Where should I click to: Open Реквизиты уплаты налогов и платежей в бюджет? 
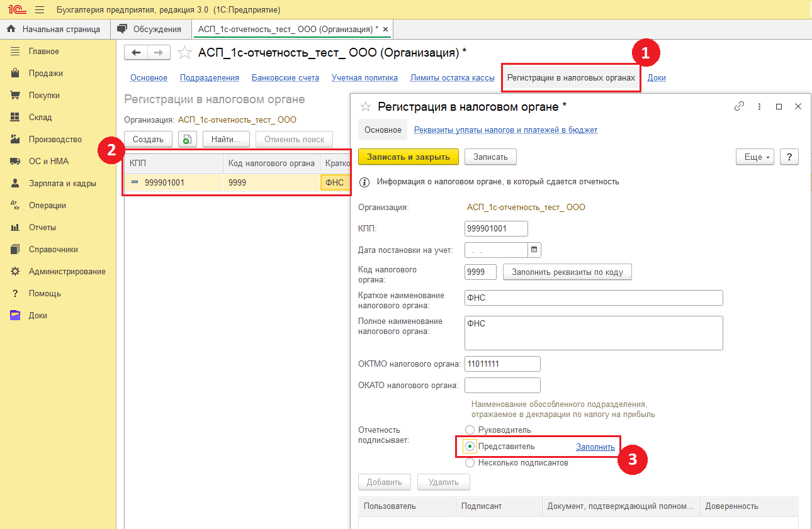point(505,130)
